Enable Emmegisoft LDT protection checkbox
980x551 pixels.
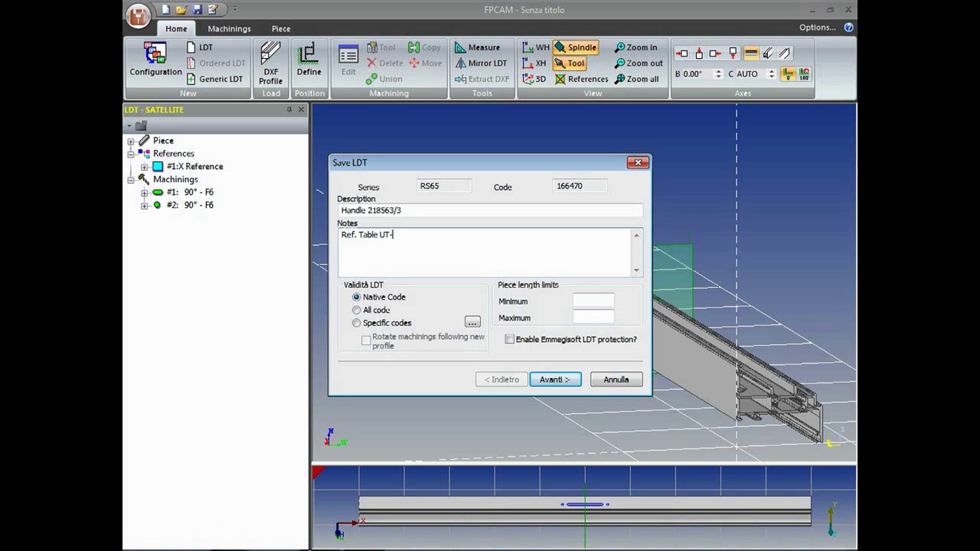[x=510, y=339]
